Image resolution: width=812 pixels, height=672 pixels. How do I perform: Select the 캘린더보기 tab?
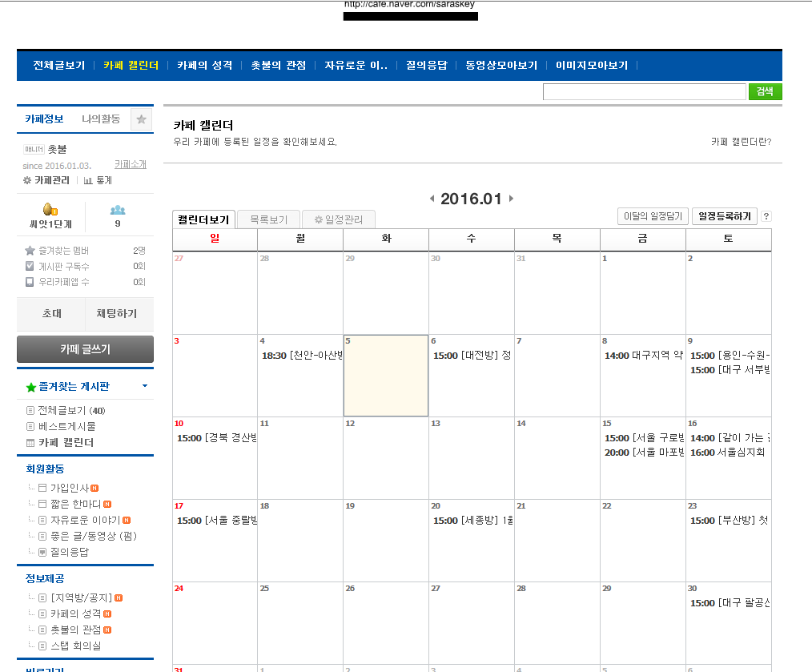click(203, 219)
